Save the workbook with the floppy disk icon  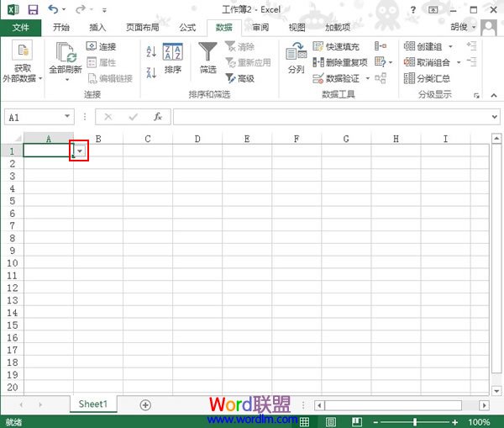pos(33,9)
